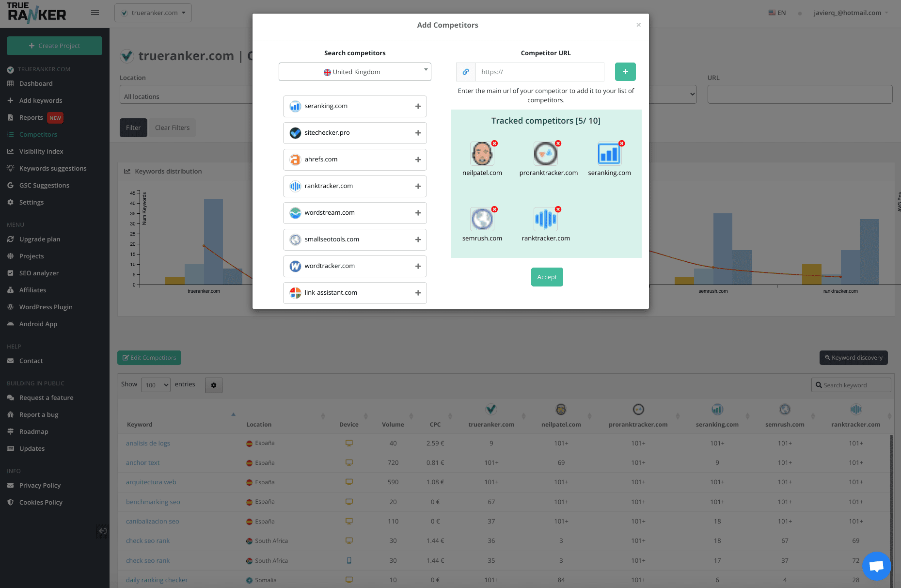Click the Filter button
The height and width of the screenshot is (588, 901).
click(x=133, y=127)
